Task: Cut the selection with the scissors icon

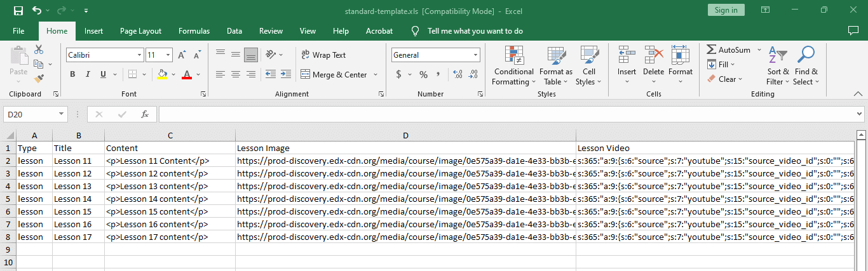Action: (x=39, y=50)
